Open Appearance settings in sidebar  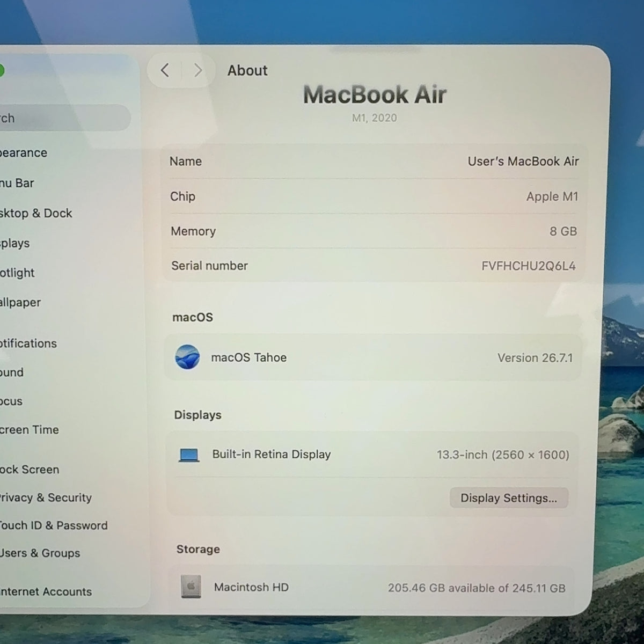click(24, 153)
